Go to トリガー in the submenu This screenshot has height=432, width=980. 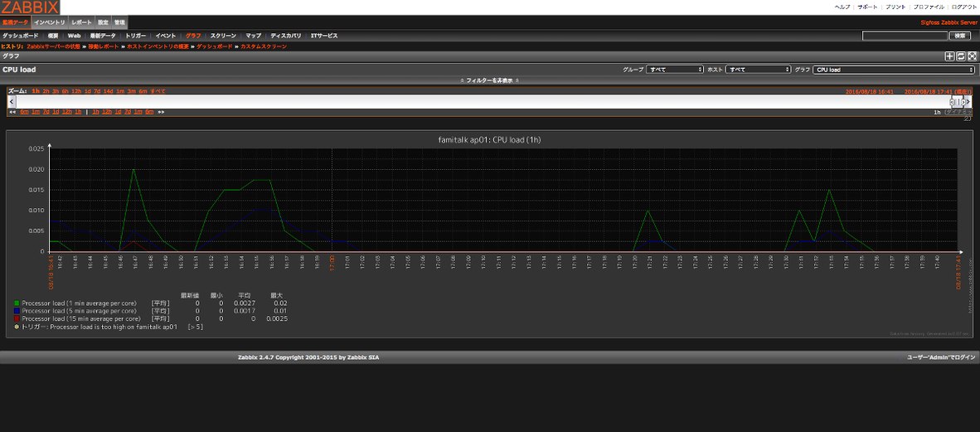pos(136,36)
